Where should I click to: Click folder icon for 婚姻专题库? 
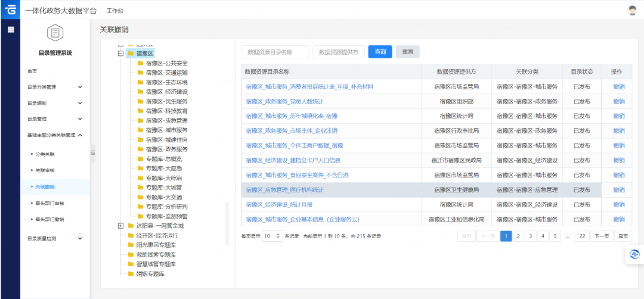(x=131, y=274)
